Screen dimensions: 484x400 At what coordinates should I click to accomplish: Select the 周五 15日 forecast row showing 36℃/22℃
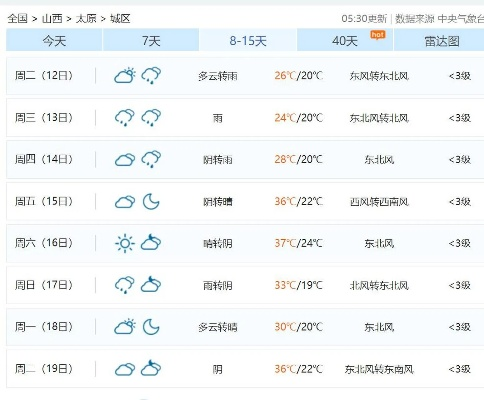pyautogui.click(x=245, y=201)
